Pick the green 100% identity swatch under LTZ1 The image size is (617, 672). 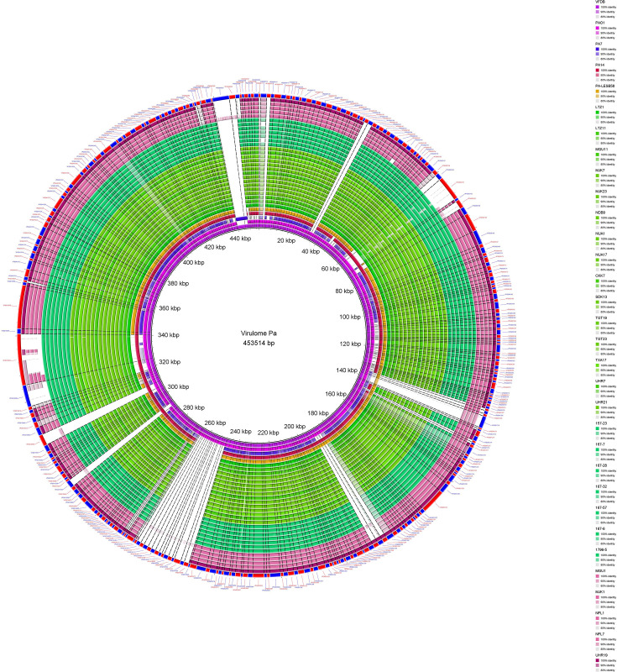598,113
